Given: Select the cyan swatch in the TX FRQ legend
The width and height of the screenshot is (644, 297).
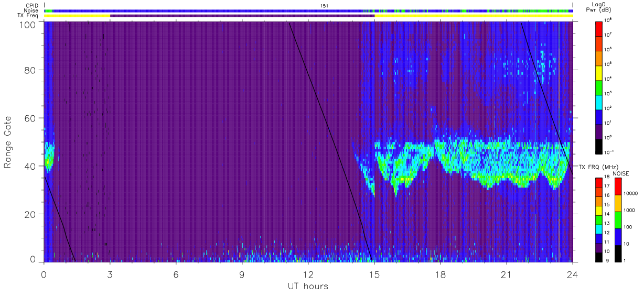Looking at the screenshot, I should [x=599, y=229].
